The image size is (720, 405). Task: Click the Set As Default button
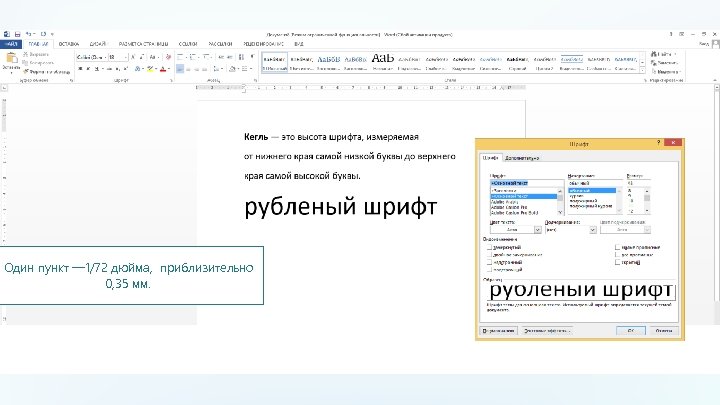click(499, 331)
